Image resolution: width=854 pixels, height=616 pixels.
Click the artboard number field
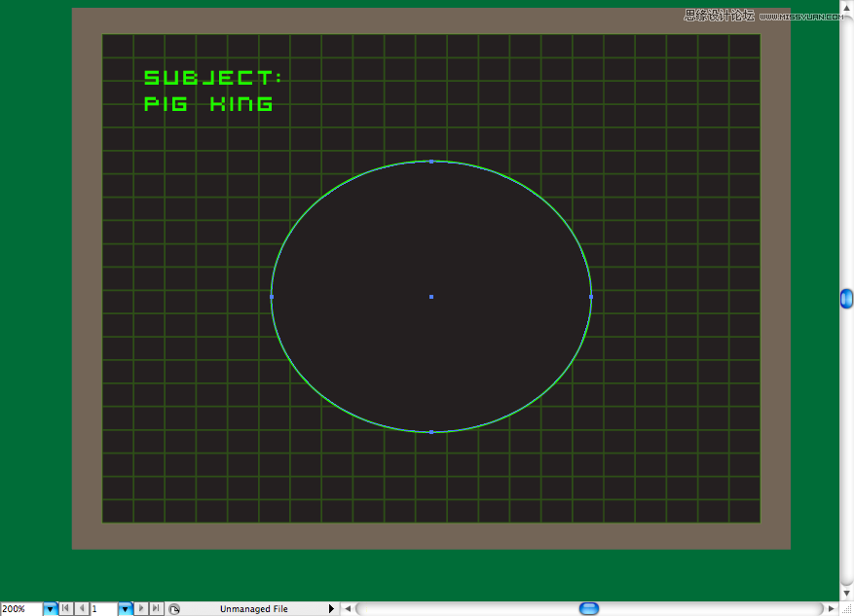104,609
